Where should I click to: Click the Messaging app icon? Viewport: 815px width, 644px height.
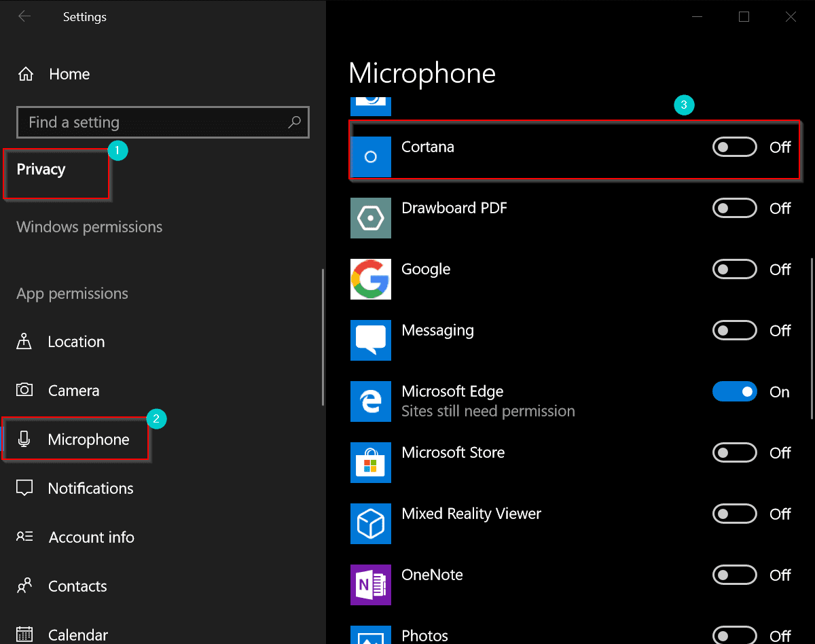point(371,340)
